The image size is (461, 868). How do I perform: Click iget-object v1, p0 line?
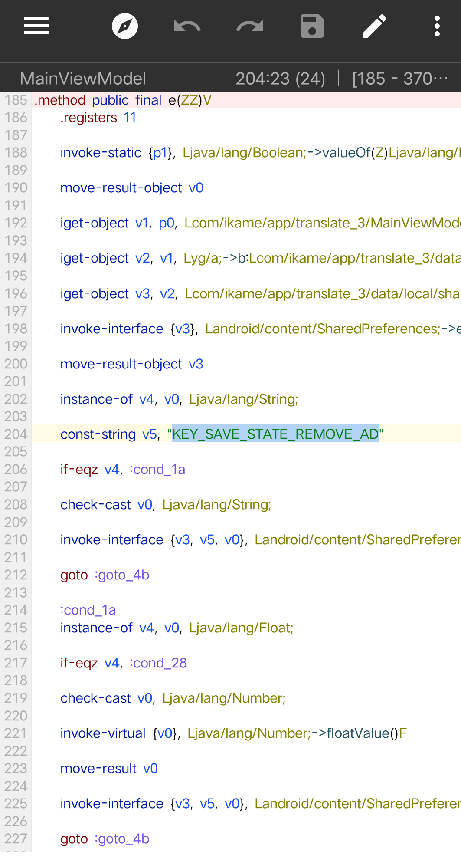coord(261,223)
